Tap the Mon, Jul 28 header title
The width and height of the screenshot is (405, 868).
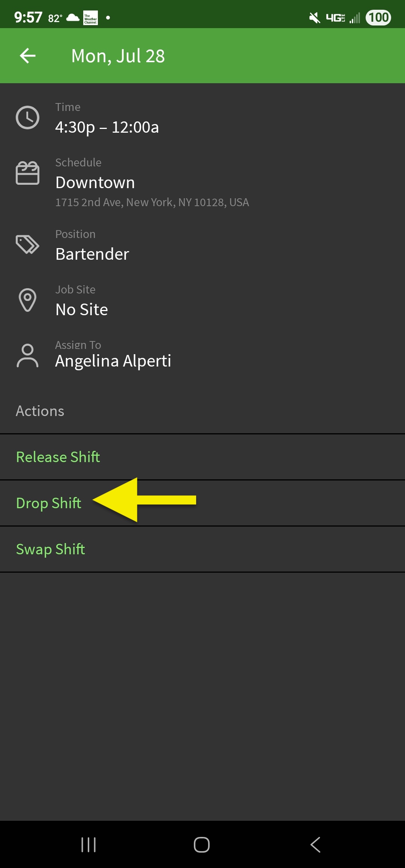pyautogui.click(x=118, y=55)
